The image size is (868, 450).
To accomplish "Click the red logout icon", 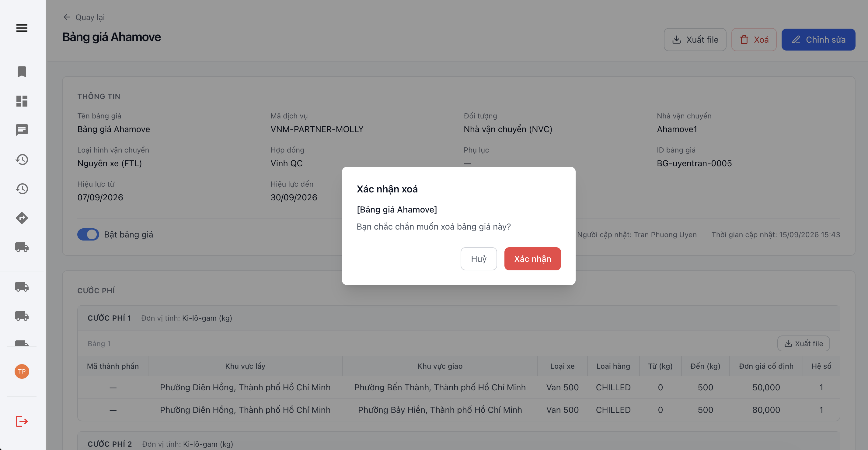I will pyautogui.click(x=22, y=421).
